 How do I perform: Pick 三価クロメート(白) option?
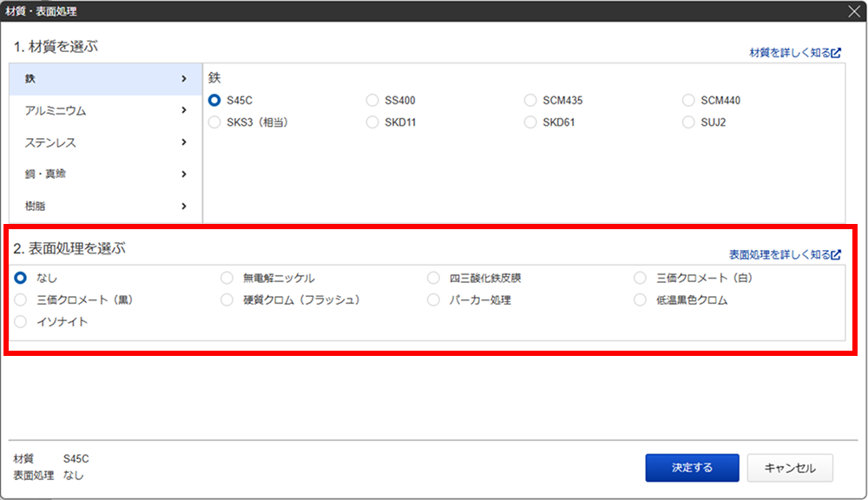pos(640,278)
